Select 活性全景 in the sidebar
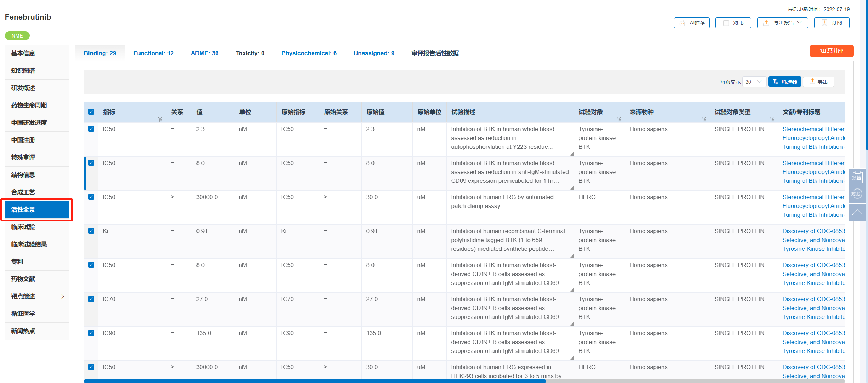868x383 pixels. 37,209
